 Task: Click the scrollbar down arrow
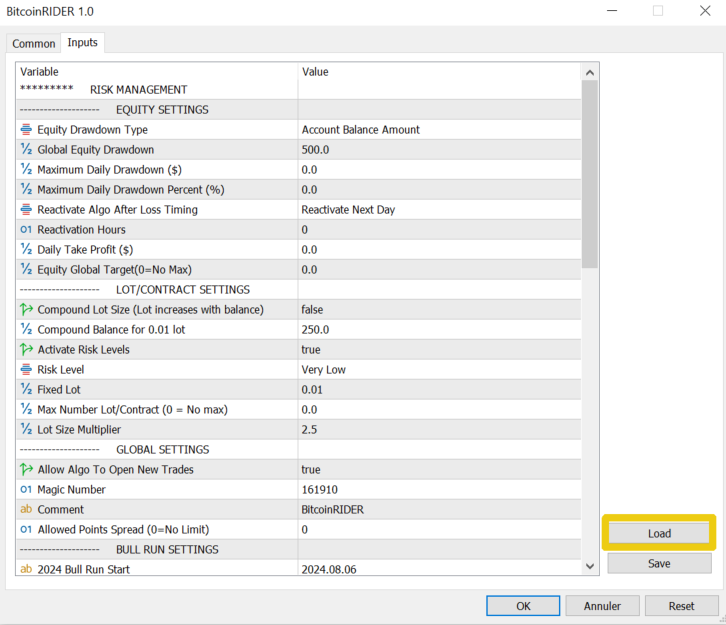coord(589,566)
